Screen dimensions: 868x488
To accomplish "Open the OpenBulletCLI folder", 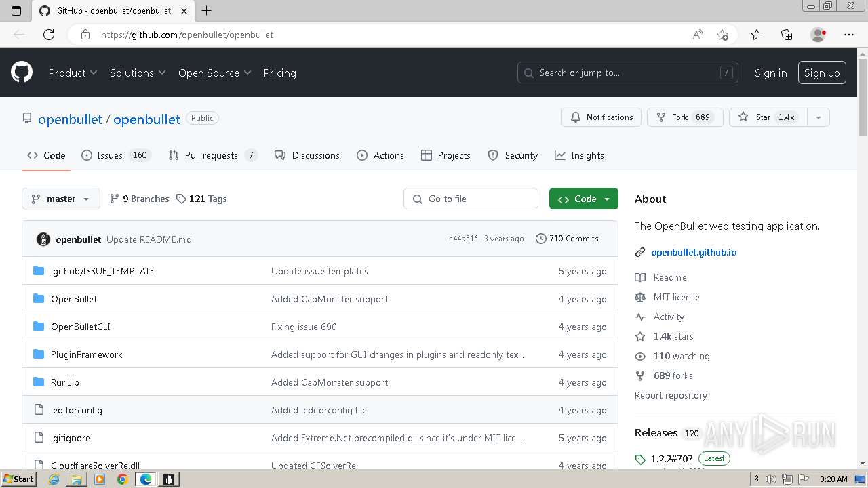I will [x=80, y=327].
